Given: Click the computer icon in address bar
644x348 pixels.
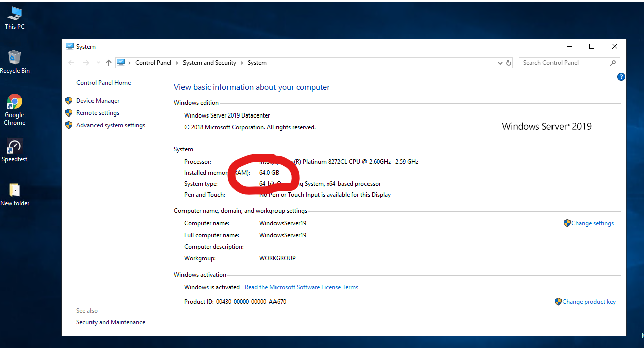Looking at the screenshot, I should (121, 63).
